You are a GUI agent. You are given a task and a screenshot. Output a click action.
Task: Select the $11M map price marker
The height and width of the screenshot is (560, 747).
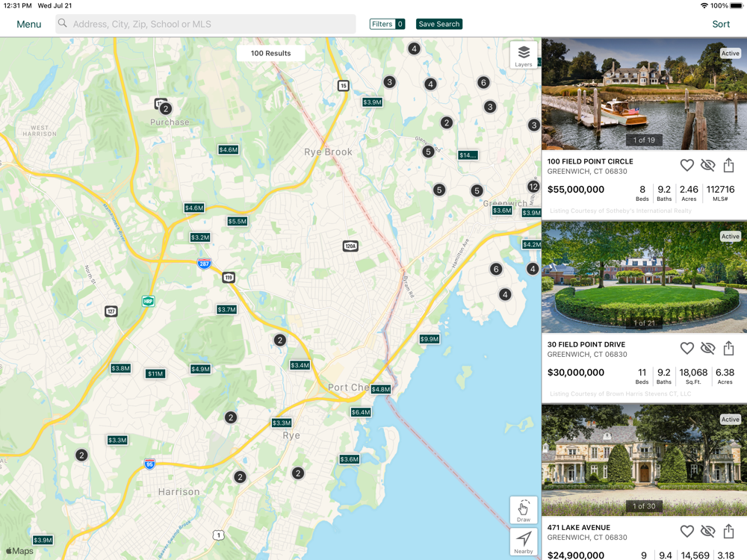point(155,374)
